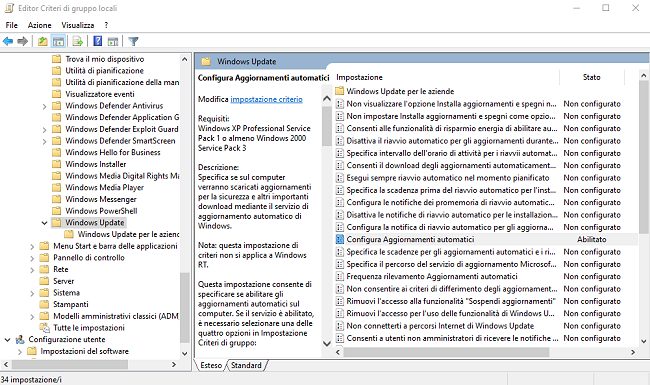Screen dimensions: 650x385
Task: Select Windows Messenger tree item
Action: (x=101, y=199)
